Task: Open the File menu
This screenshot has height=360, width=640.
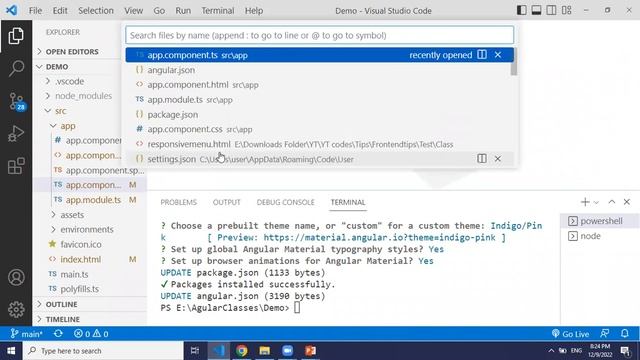Action: click(35, 11)
